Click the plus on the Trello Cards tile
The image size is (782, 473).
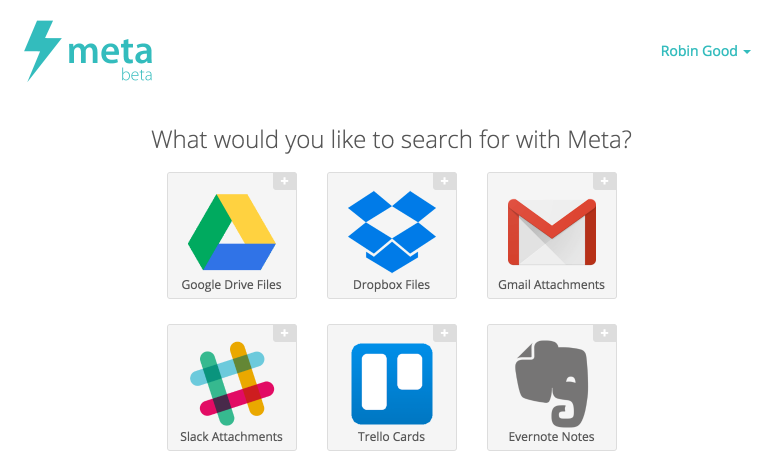445,333
